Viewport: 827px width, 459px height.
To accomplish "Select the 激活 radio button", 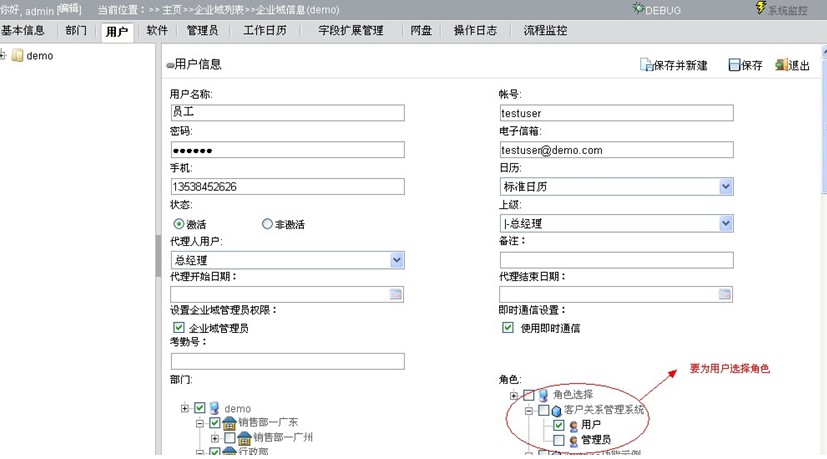I will point(179,224).
